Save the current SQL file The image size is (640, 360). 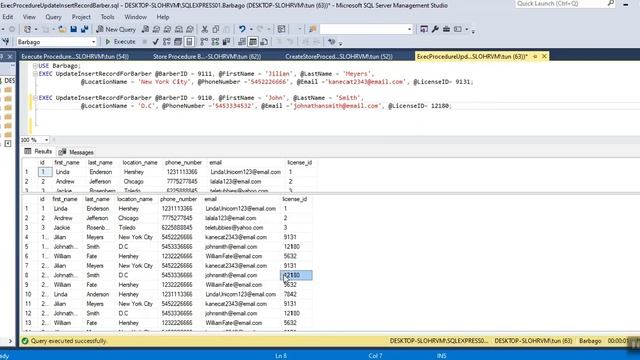coord(73,29)
